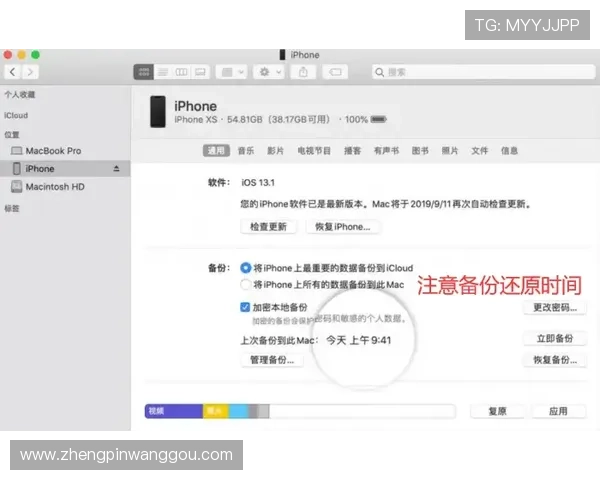Open the 播客 tab

[x=352, y=151]
